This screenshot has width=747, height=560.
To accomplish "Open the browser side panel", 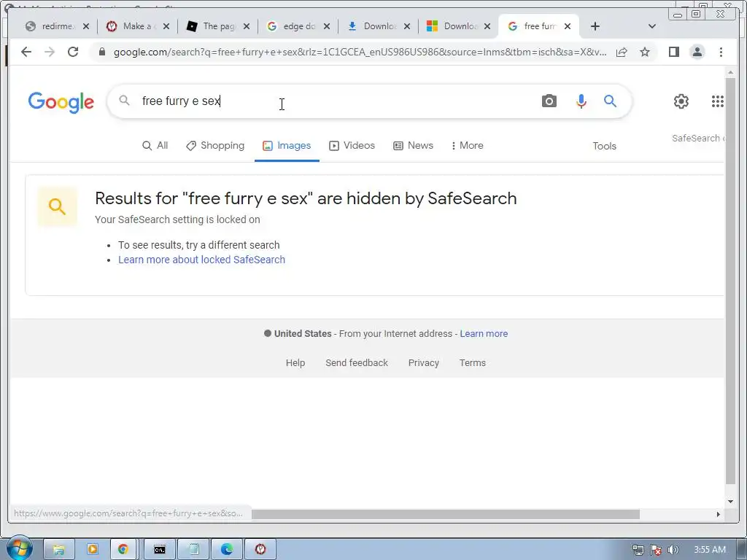I will coord(673,52).
